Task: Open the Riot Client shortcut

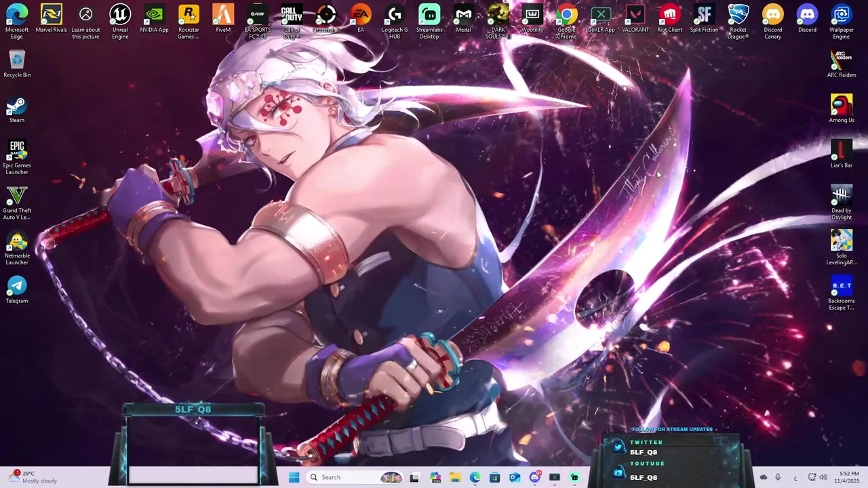Action: [x=670, y=18]
